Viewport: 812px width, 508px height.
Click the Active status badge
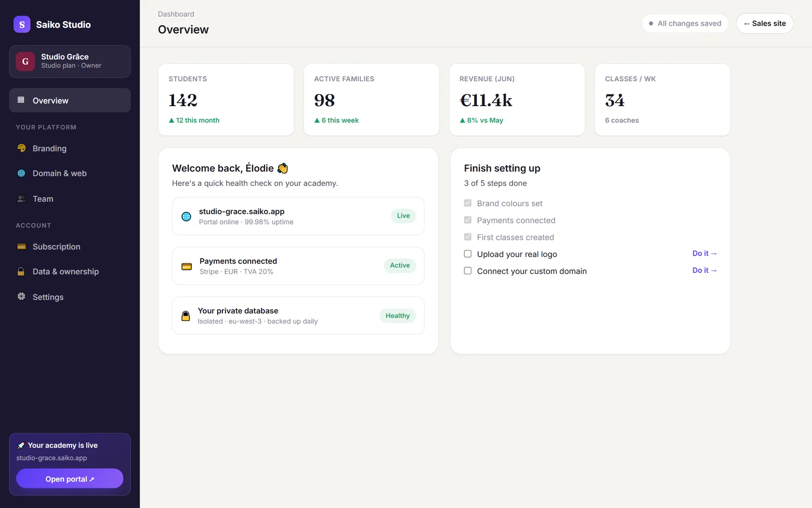400,265
